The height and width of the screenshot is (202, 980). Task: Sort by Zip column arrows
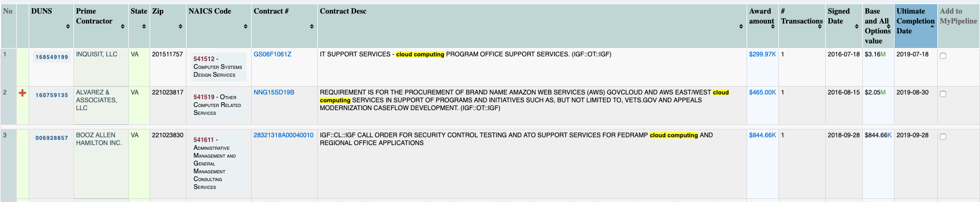[x=180, y=26]
